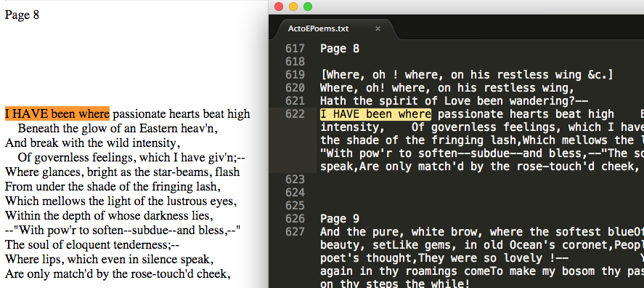Select line number 626 in the gutter
This screenshot has width=644, height=288.
tap(295, 218)
